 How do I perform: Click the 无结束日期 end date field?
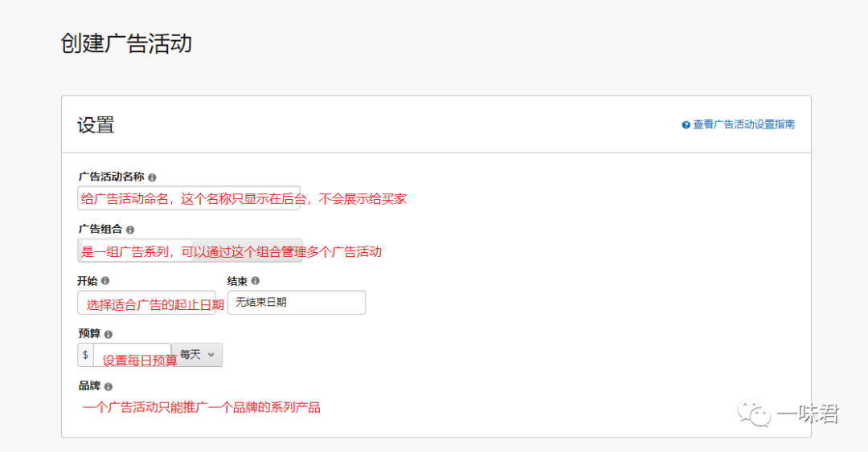click(297, 303)
